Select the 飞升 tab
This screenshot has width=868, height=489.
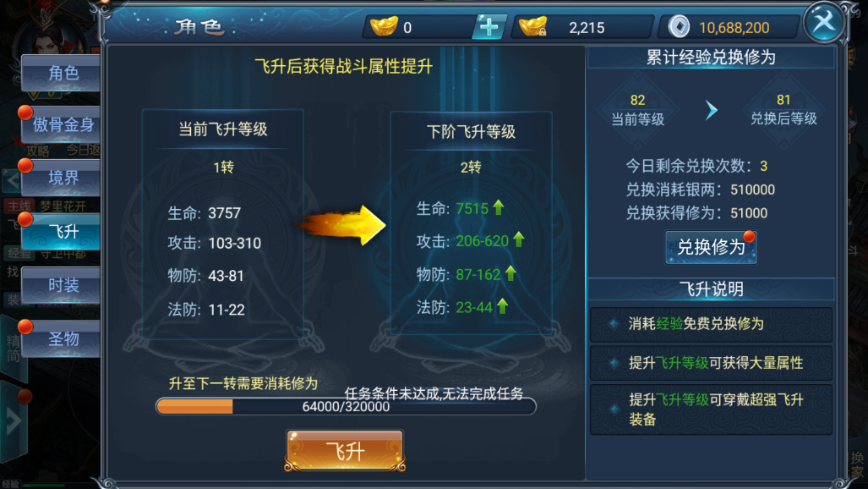pos(62,232)
